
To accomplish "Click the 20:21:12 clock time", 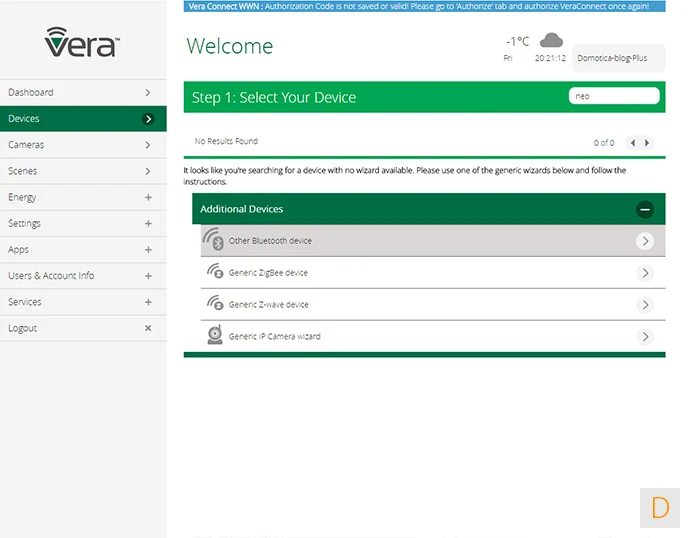I will [x=550, y=58].
